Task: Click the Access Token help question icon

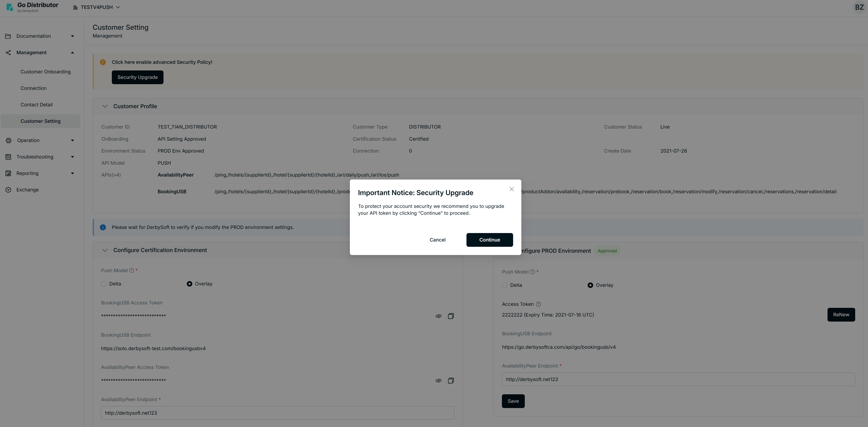Action: click(x=538, y=304)
